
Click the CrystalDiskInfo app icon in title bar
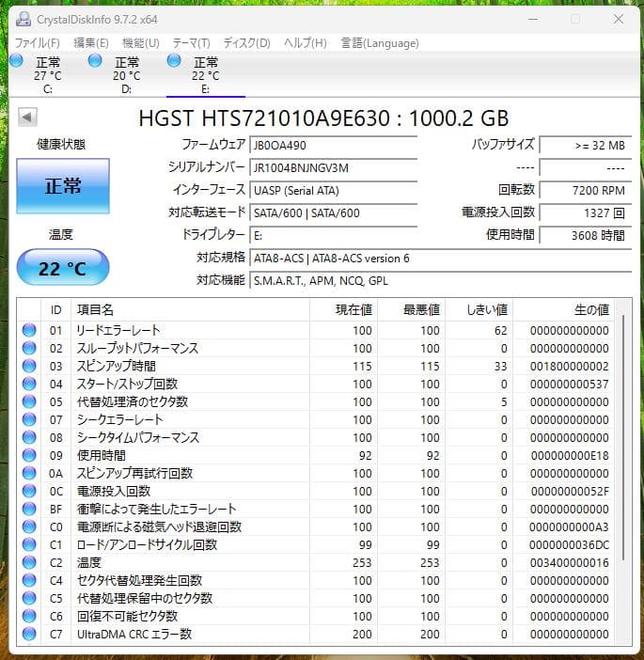(x=24, y=19)
